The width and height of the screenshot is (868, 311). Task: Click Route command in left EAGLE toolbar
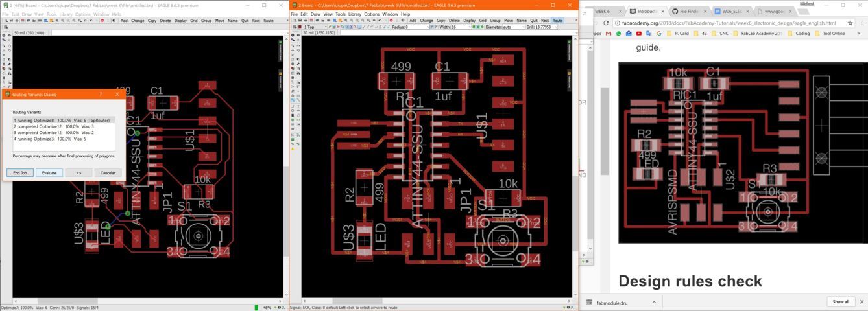pyautogui.click(x=268, y=21)
